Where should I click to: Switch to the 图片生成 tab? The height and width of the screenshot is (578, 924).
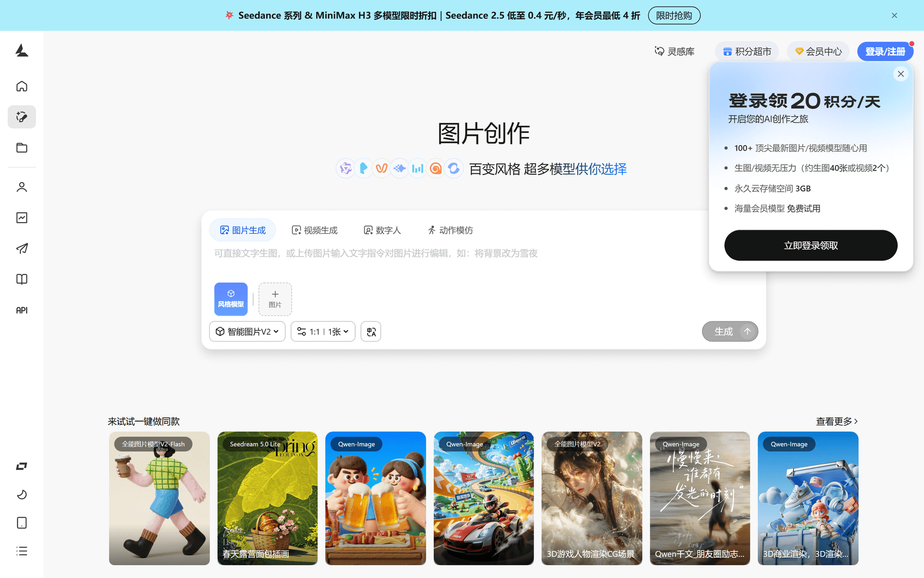pos(243,230)
